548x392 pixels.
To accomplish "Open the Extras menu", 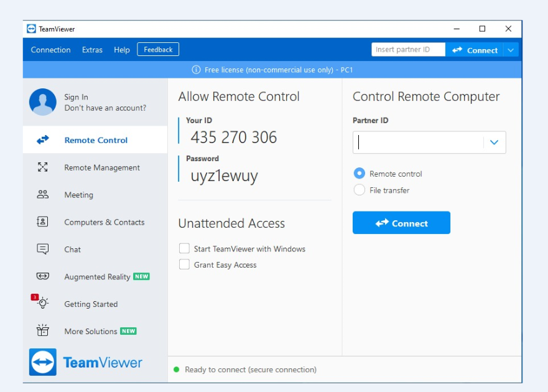I will pyautogui.click(x=92, y=50).
